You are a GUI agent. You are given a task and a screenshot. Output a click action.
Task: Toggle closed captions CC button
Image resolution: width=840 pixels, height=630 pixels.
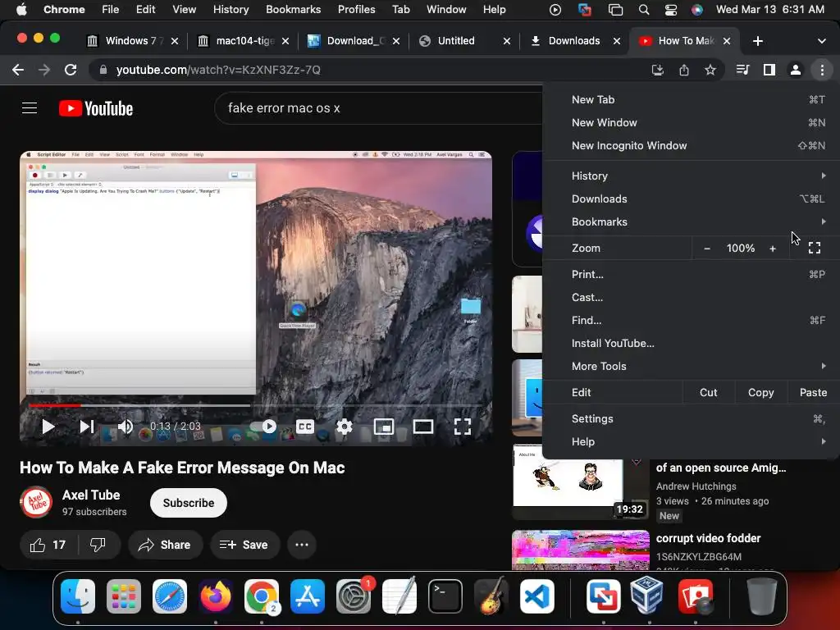[x=305, y=427]
